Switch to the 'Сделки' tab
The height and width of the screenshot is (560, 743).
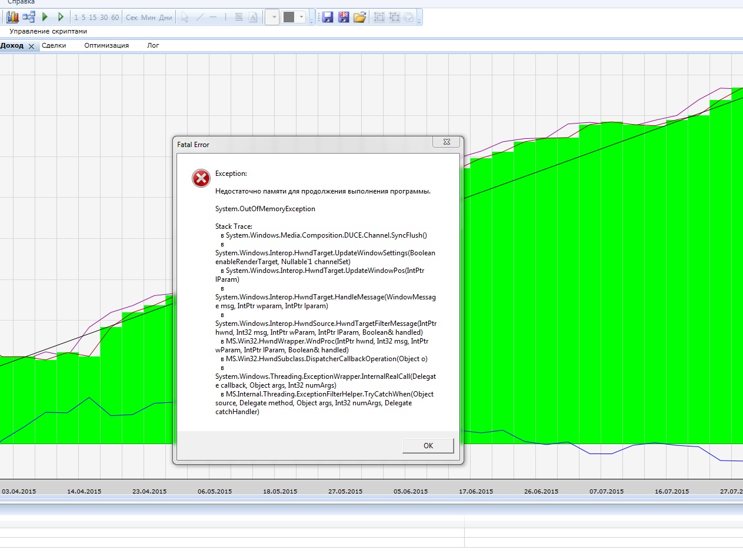[x=54, y=45]
